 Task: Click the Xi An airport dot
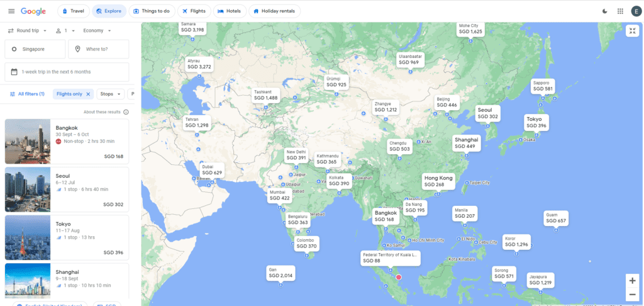click(x=418, y=142)
